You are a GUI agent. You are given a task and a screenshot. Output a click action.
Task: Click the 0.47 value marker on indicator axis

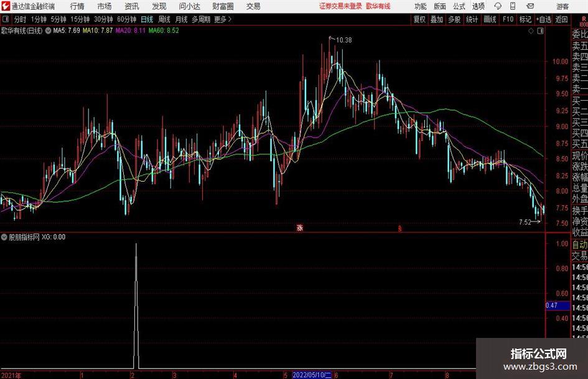coord(558,306)
